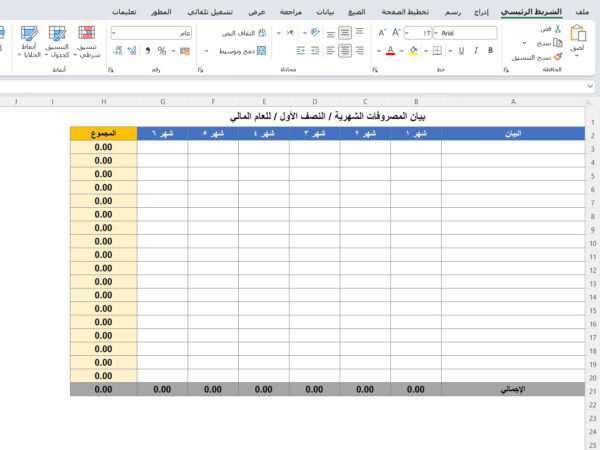Apply accounting number format icon
This screenshot has width=600, height=450.
[x=185, y=51]
